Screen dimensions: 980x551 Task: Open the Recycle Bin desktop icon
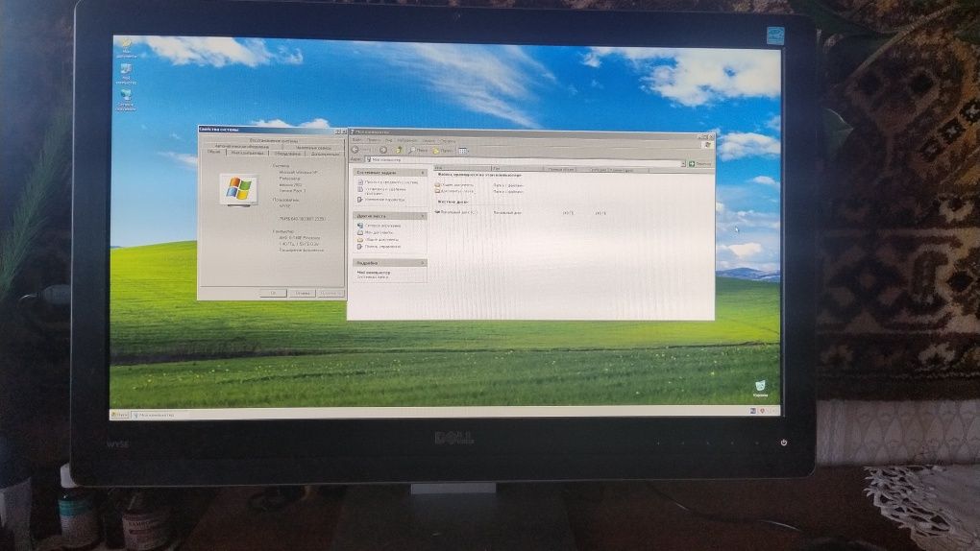pyautogui.click(x=760, y=389)
